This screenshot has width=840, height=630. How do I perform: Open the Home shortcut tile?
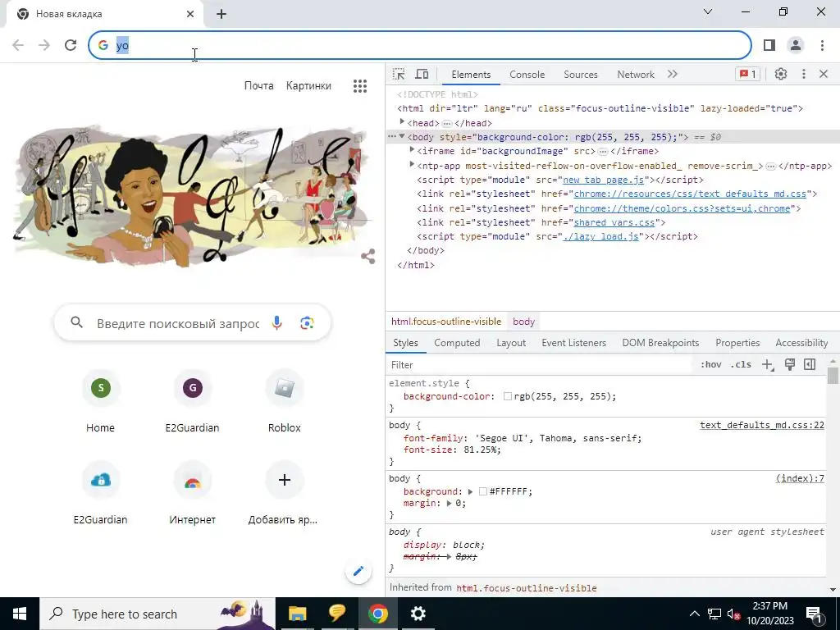(101, 400)
